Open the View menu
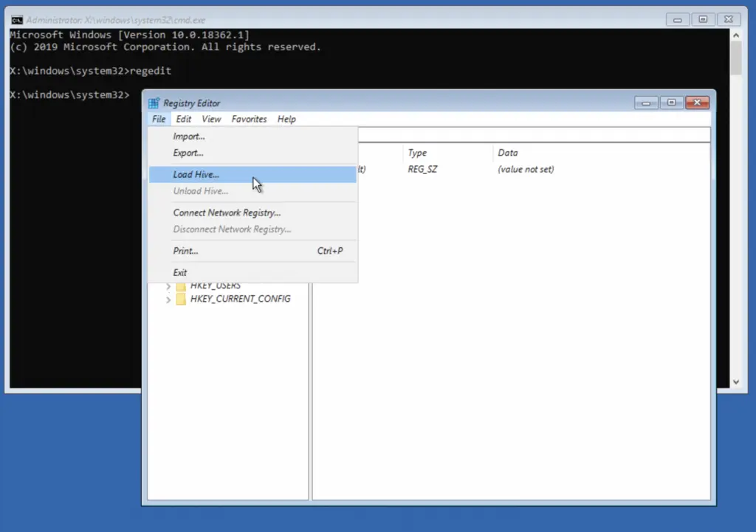756x532 pixels. point(211,119)
